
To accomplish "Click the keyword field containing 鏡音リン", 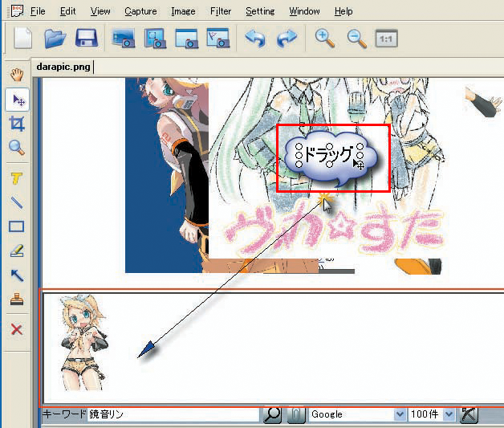I will [173, 414].
